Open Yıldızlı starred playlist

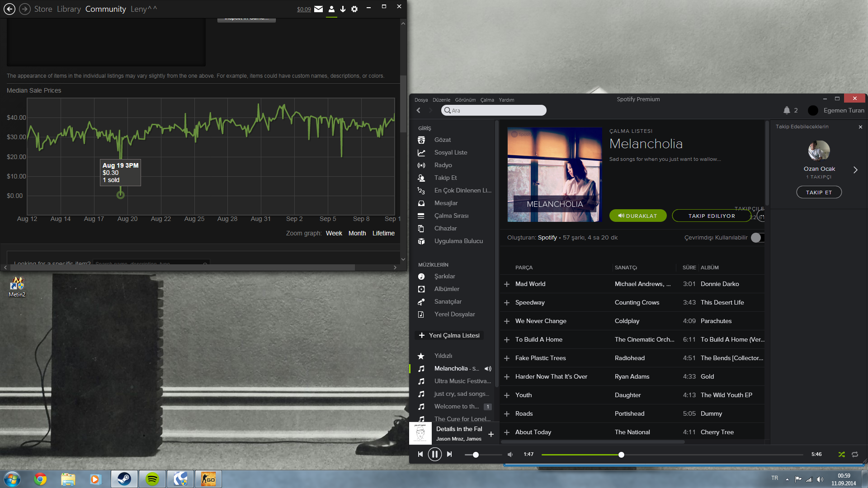(x=443, y=356)
